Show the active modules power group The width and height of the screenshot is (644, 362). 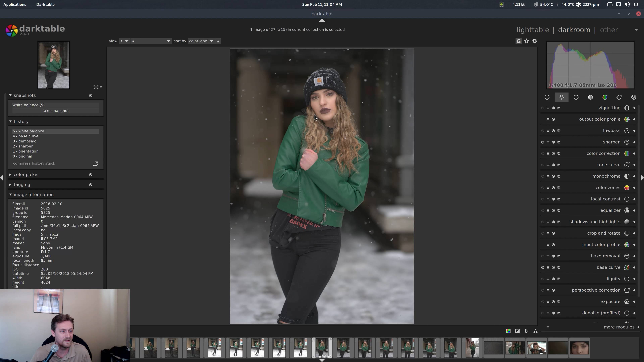click(547, 97)
